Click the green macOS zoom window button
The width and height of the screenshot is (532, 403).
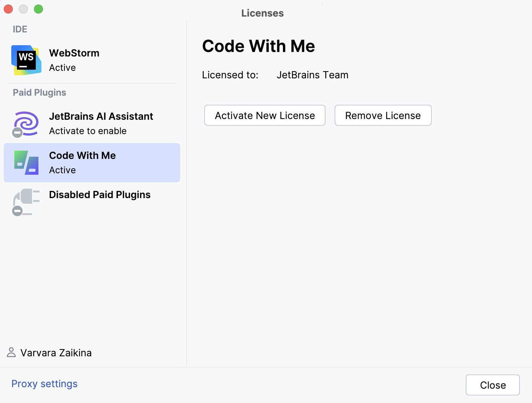(x=38, y=9)
